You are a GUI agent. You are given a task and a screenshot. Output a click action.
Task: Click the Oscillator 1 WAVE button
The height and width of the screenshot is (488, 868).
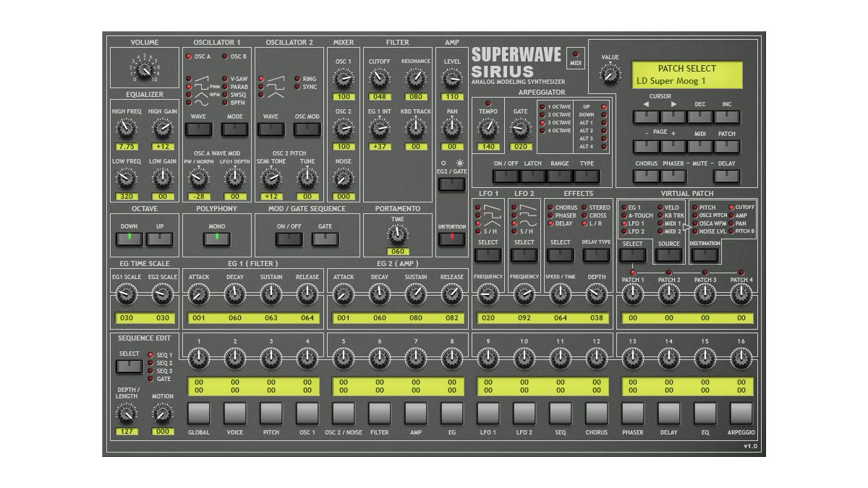(x=199, y=129)
